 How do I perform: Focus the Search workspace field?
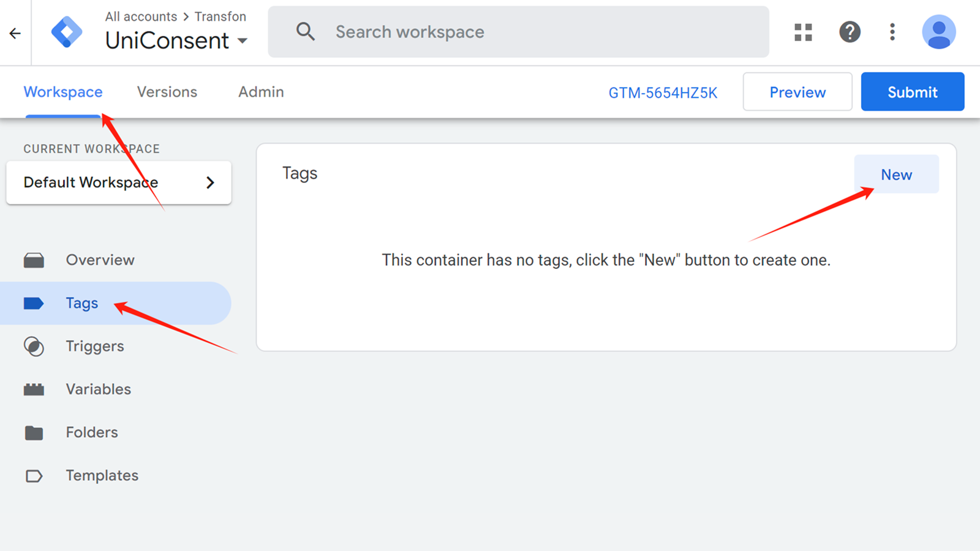[518, 32]
